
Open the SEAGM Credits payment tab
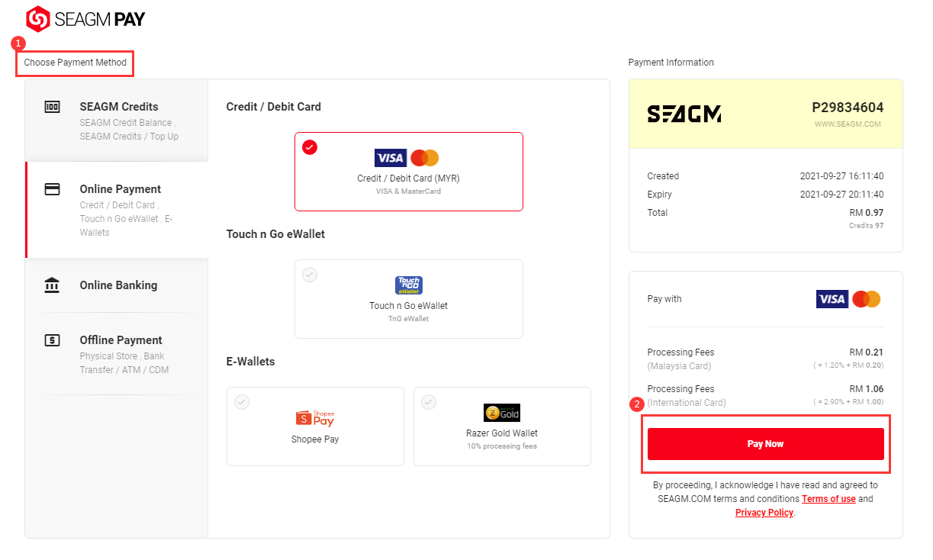(x=117, y=121)
